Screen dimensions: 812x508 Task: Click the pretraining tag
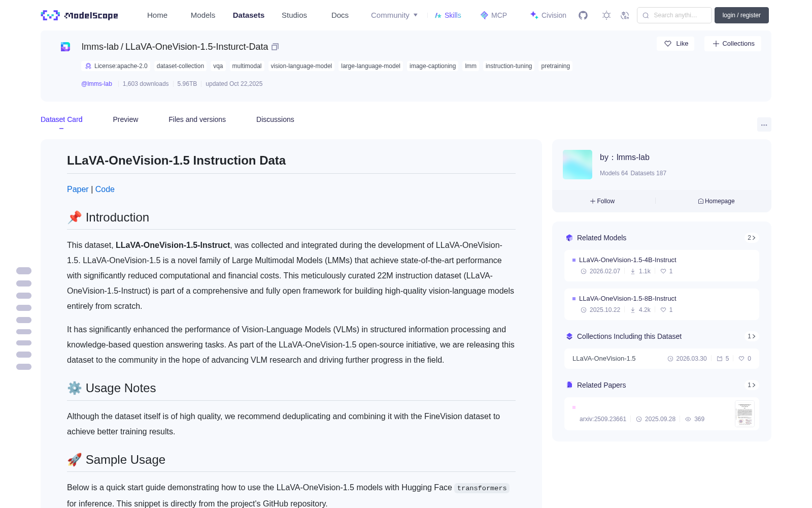pyautogui.click(x=555, y=66)
